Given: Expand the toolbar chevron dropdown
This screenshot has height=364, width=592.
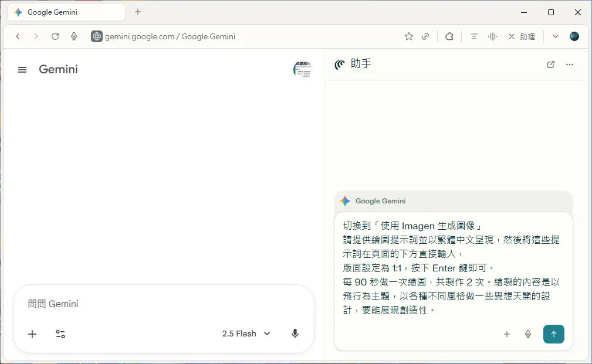Looking at the screenshot, I should pyautogui.click(x=556, y=36).
